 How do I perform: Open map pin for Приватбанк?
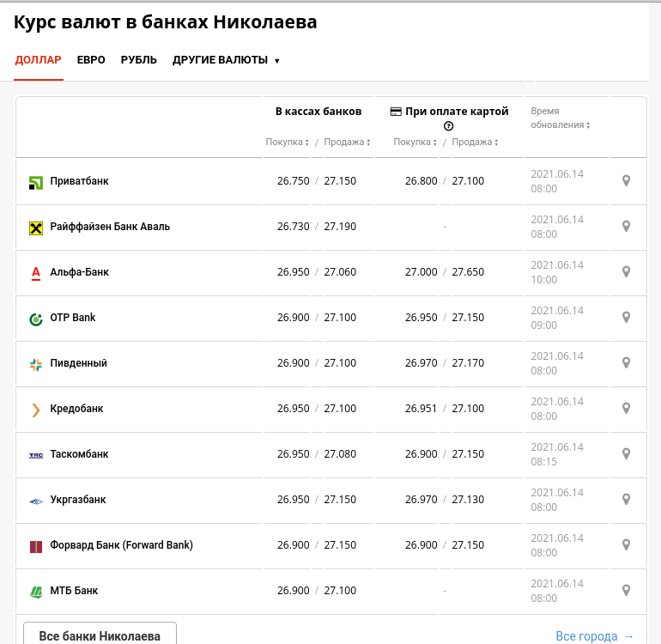[x=626, y=181]
